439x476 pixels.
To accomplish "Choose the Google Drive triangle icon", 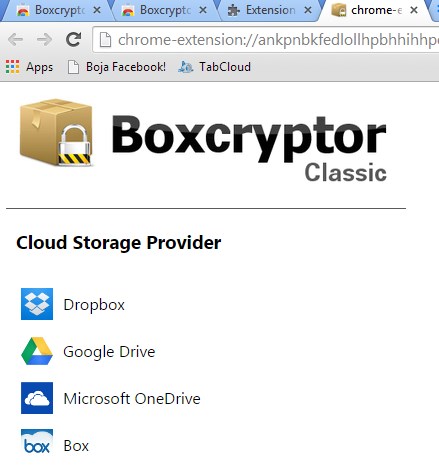I will (37, 351).
